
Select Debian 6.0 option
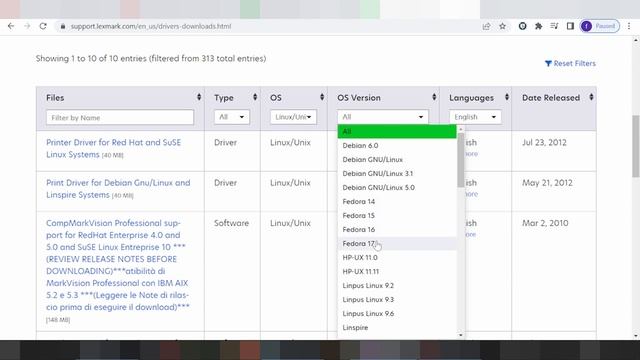click(x=397, y=145)
